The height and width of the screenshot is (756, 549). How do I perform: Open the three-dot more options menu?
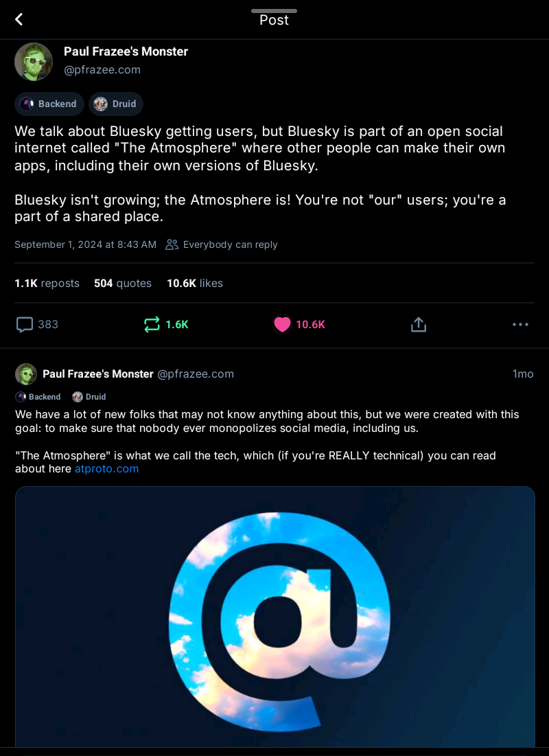click(520, 325)
